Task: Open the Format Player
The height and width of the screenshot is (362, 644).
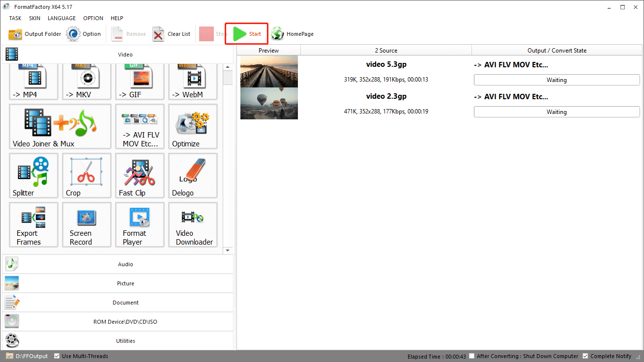Action: 140,225
